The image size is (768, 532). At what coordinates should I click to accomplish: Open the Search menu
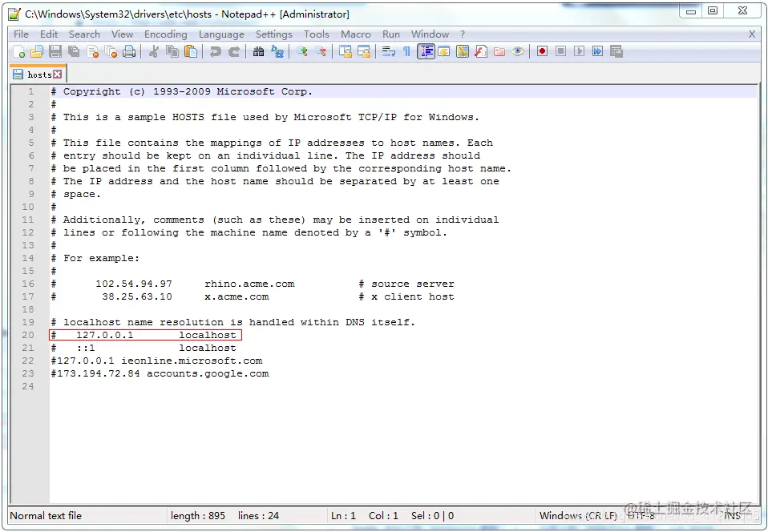(x=84, y=34)
